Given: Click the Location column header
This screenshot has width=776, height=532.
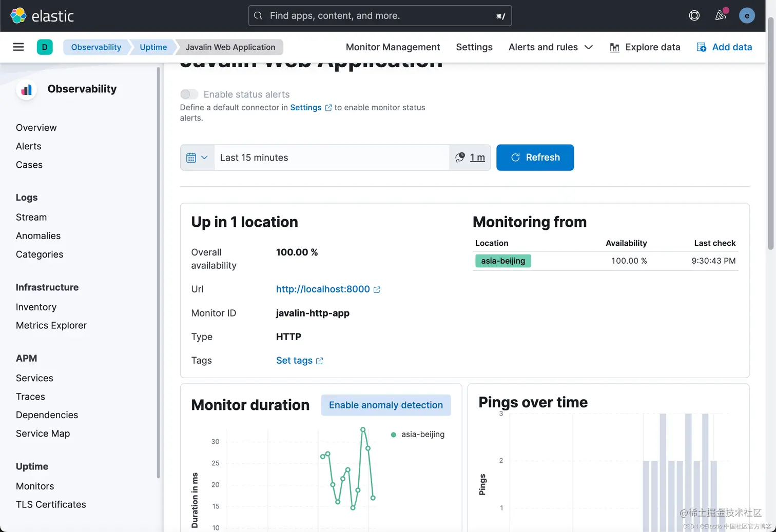Looking at the screenshot, I should pos(492,243).
